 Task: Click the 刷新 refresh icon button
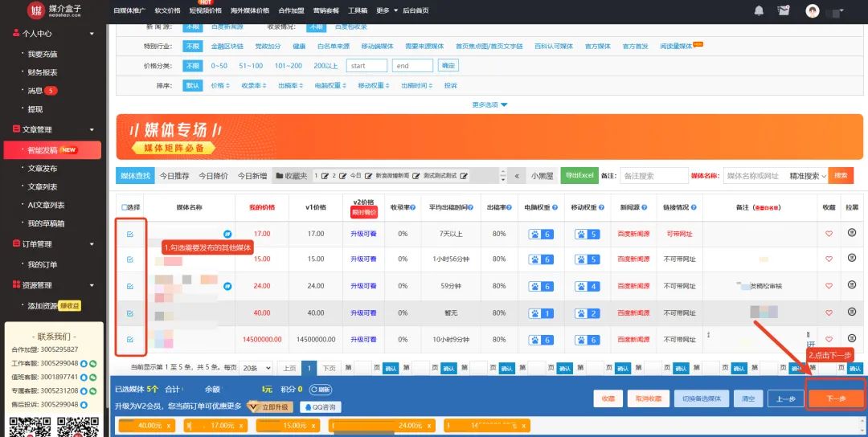(320, 390)
